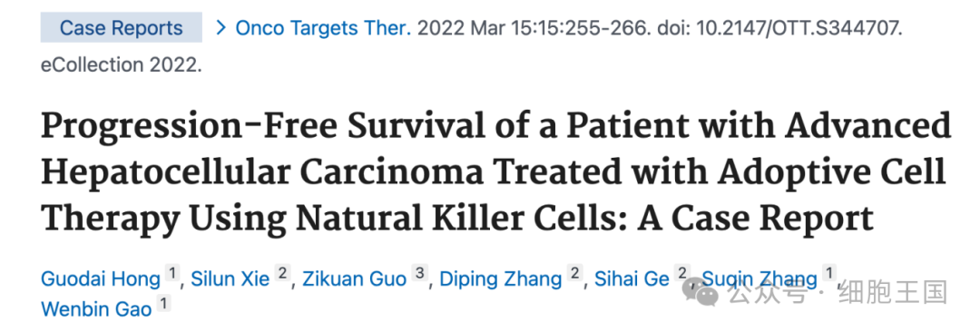Click affiliation superscript 2 after Sihai Ge
Viewport: 980px width, 332px height.
click(681, 273)
